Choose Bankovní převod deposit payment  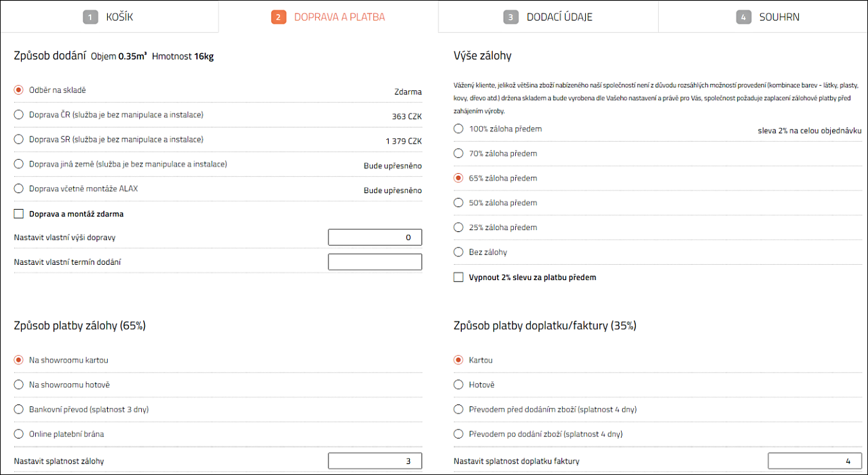[x=19, y=409]
